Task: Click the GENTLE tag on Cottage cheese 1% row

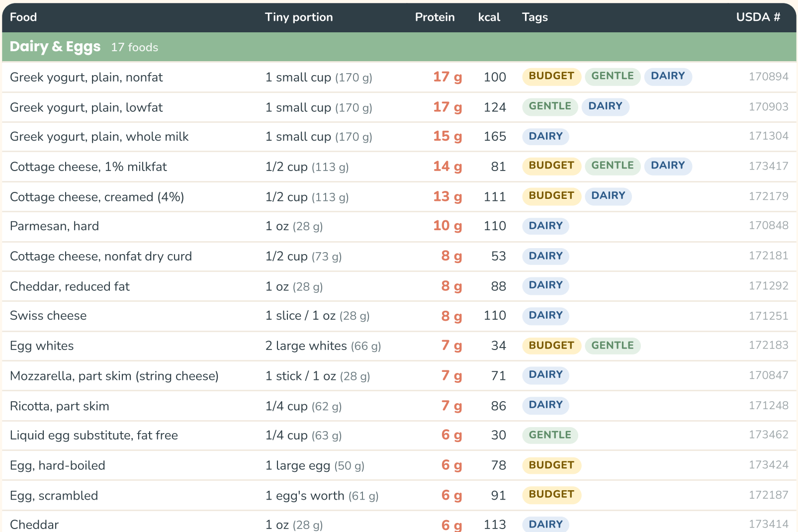Action: click(613, 166)
